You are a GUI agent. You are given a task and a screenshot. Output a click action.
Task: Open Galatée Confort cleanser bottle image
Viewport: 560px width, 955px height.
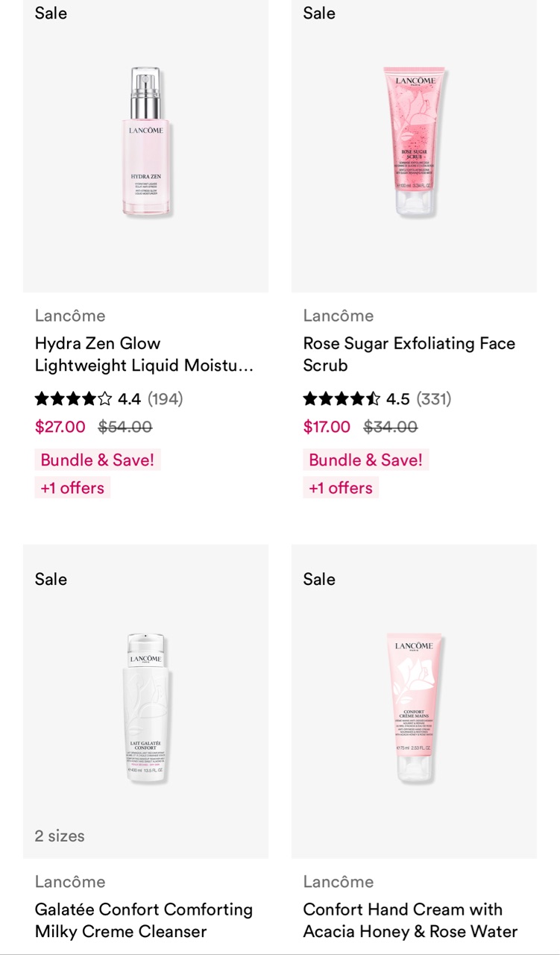(146, 707)
